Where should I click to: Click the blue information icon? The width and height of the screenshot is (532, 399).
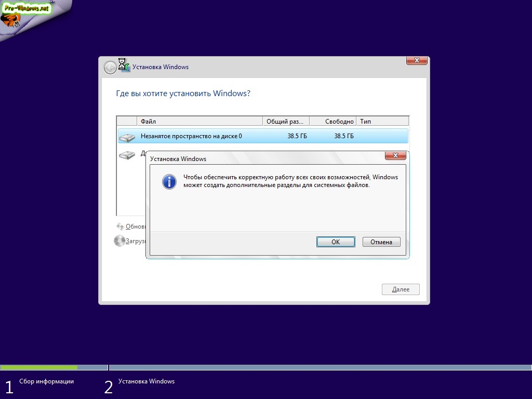[169, 182]
